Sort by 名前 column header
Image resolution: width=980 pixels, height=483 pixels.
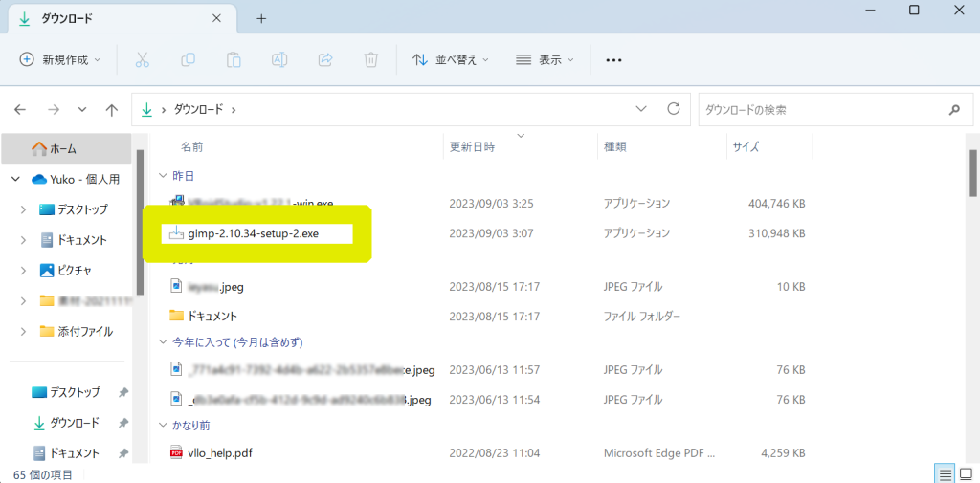click(191, 147)
